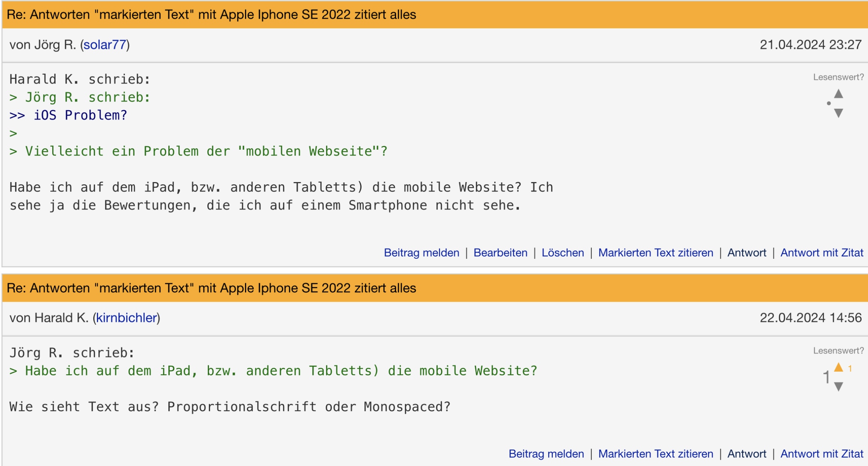This screenshot has height=466, width=868.
Task: Click the quoted line about "mobilen Webseite"
Action: tap(198, 151)
